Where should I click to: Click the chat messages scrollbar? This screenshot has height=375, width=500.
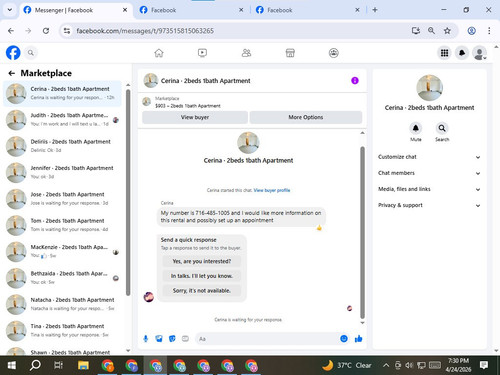(362, 232)
